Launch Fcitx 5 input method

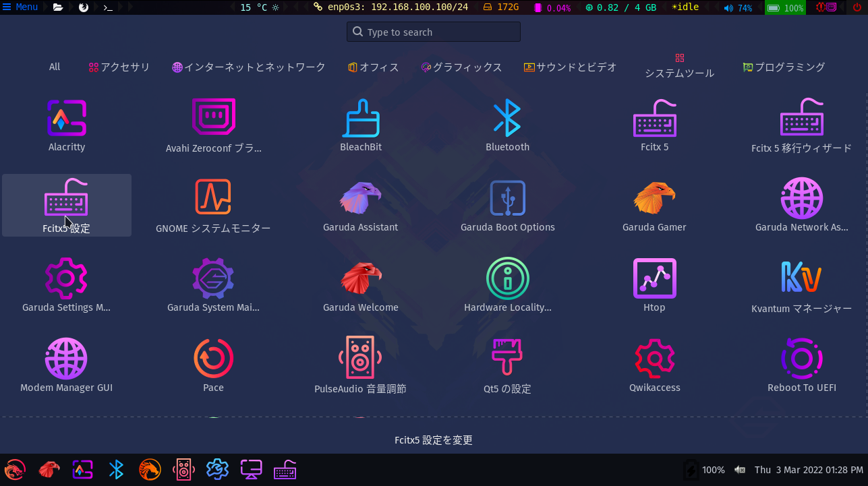point(654,126)
